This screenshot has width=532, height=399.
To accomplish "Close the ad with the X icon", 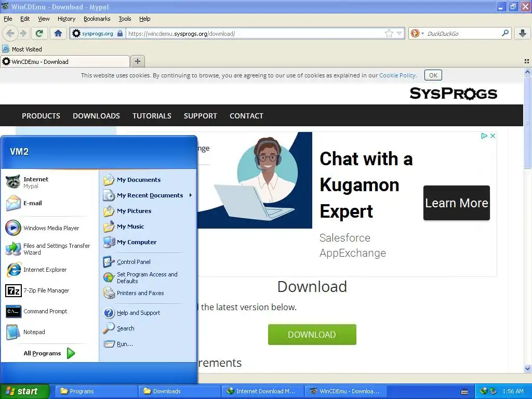I will pyautogui.click(x=493, y=136).
